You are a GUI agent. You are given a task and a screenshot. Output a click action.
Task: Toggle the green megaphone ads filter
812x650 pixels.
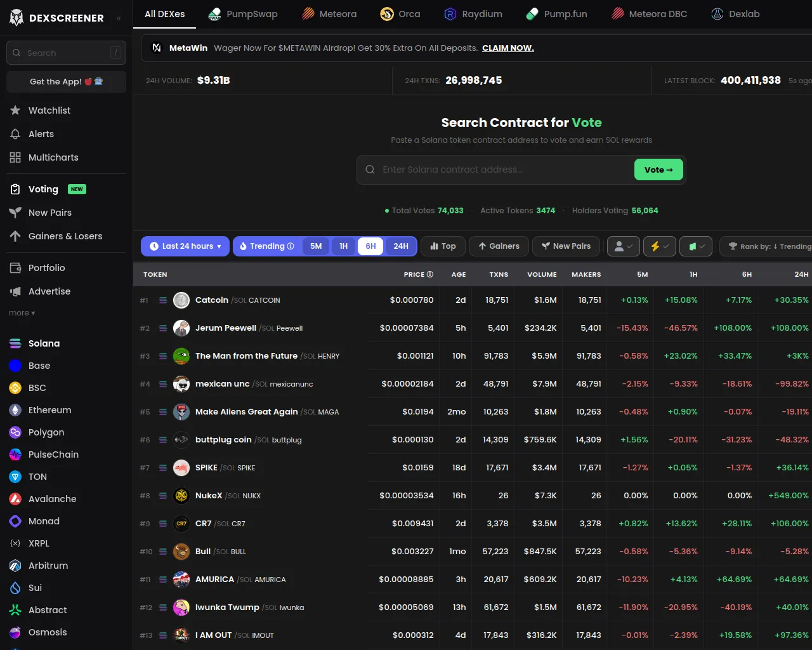click(x=696, y=246)
